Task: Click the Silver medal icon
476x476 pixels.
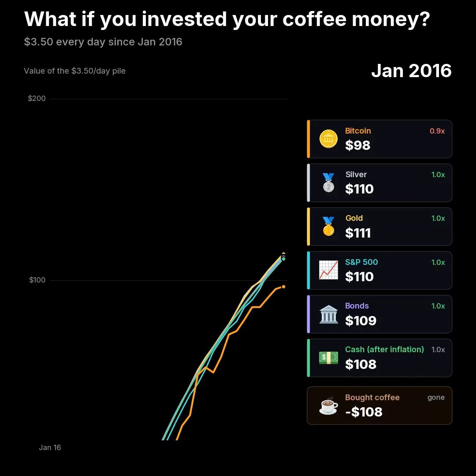Action: pos(328,182)
